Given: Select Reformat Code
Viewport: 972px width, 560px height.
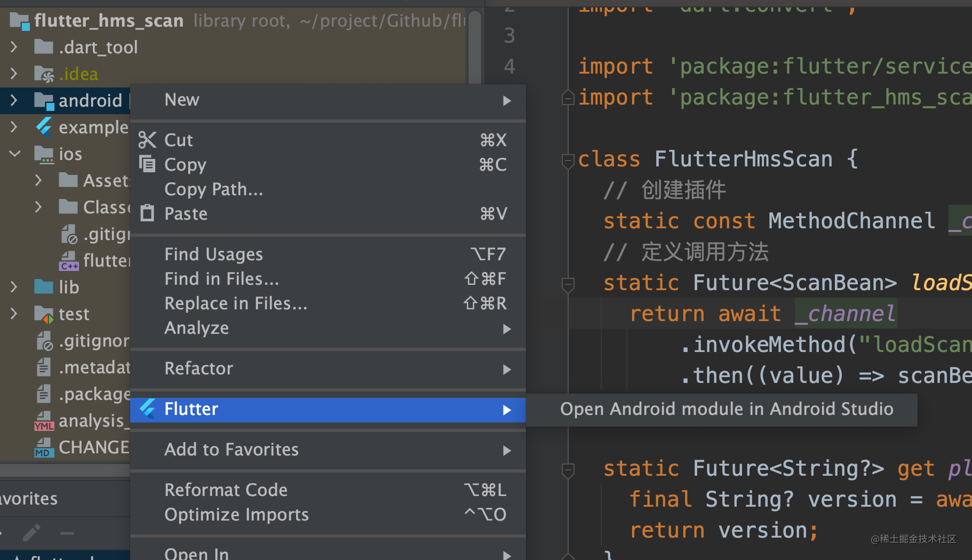Looking at the screenshot, I should coord(328,490).
